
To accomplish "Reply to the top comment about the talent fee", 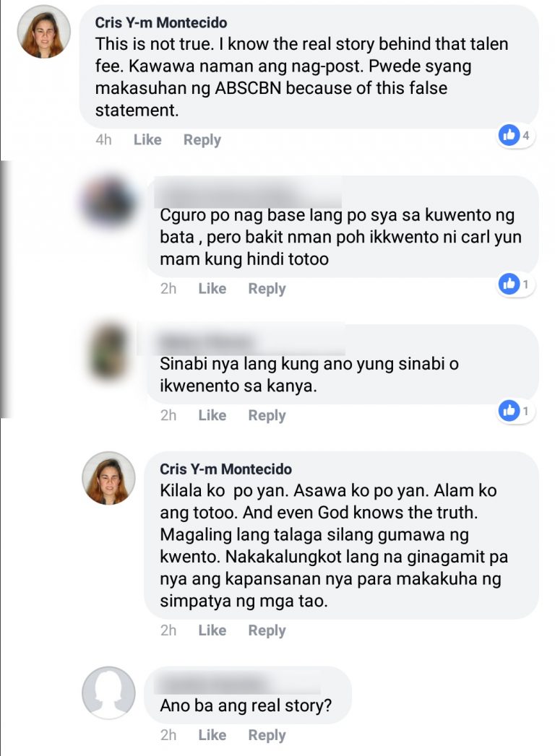I will pyautogui.click(x=202, y=140).
